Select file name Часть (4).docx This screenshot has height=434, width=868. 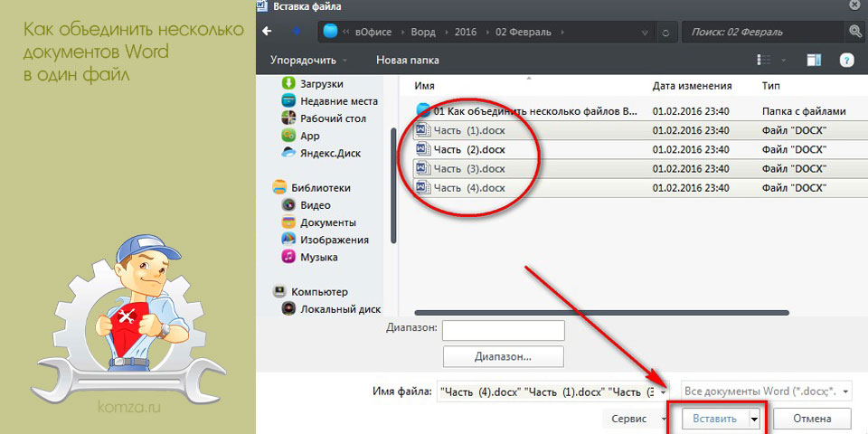pyautogui.click(x=469, y=188)
